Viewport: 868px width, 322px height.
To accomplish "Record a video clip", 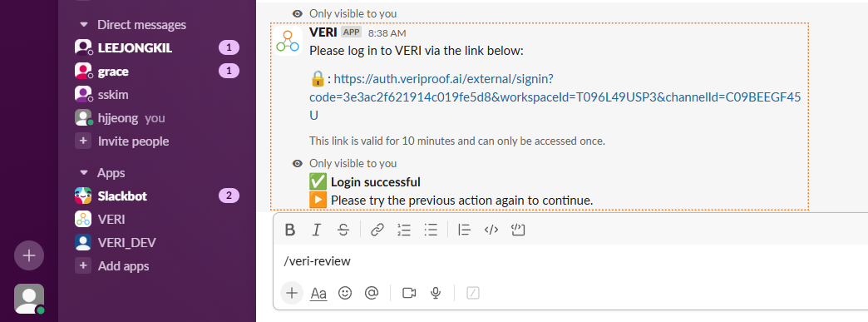I will pyautogui.click(x=409, y=293).
